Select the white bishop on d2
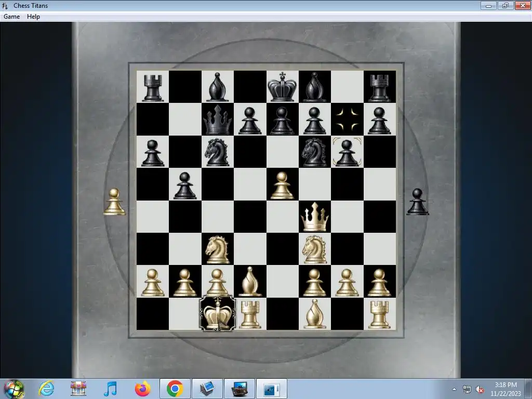532x399 pixels. point(250,282)
